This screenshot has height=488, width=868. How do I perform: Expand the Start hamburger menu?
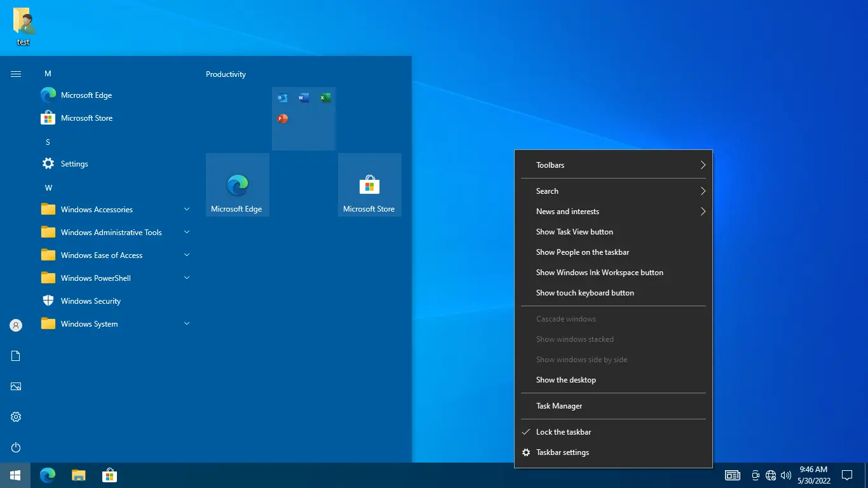16,74
